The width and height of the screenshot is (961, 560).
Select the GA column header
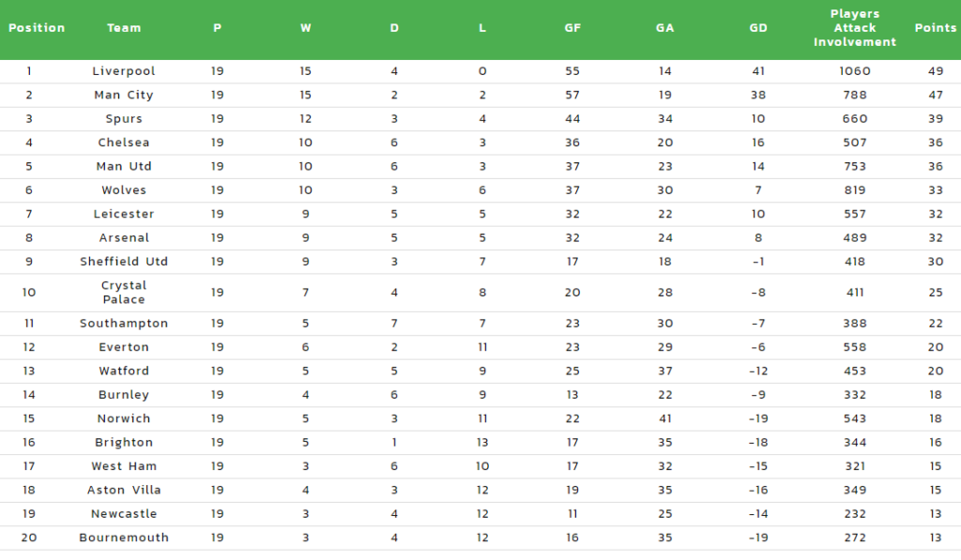coord(665,27)
